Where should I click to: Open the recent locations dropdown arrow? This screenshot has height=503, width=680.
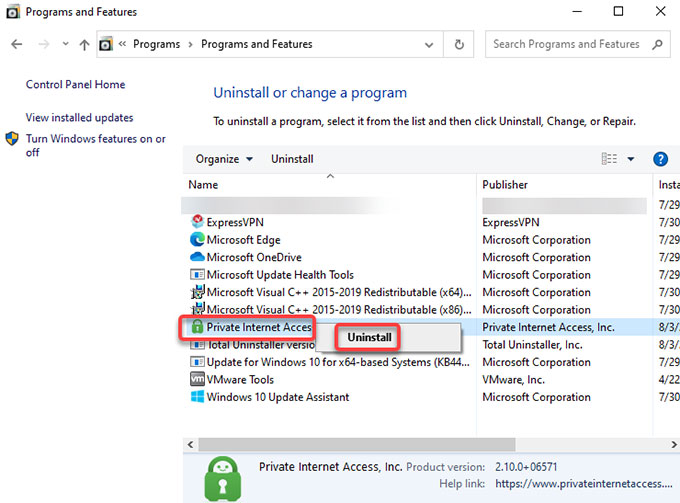(x=65, y=43)
